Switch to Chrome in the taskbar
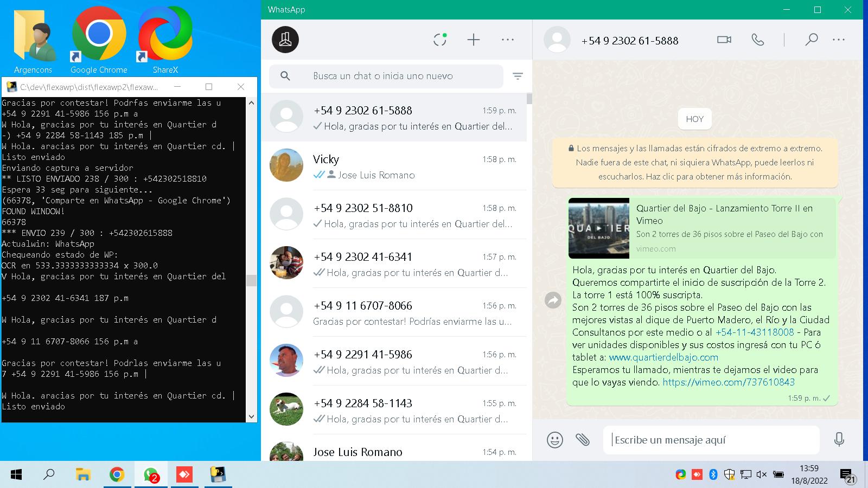 [117, 475]
